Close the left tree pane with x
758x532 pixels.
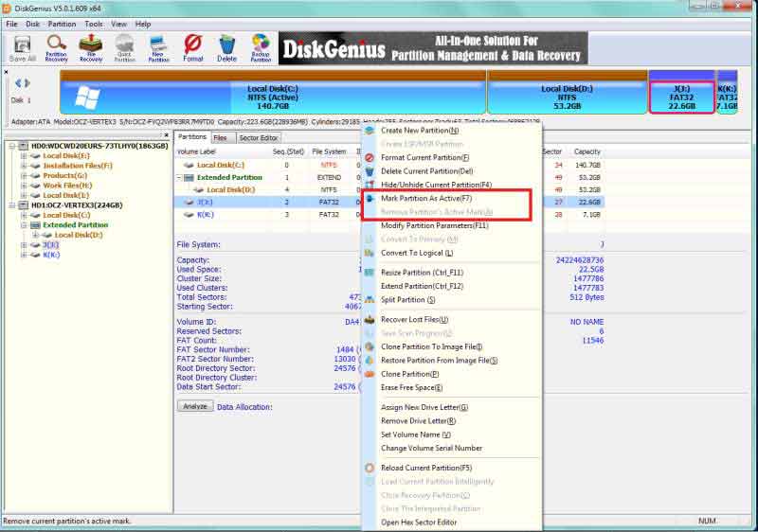click(x=167, y=135)
